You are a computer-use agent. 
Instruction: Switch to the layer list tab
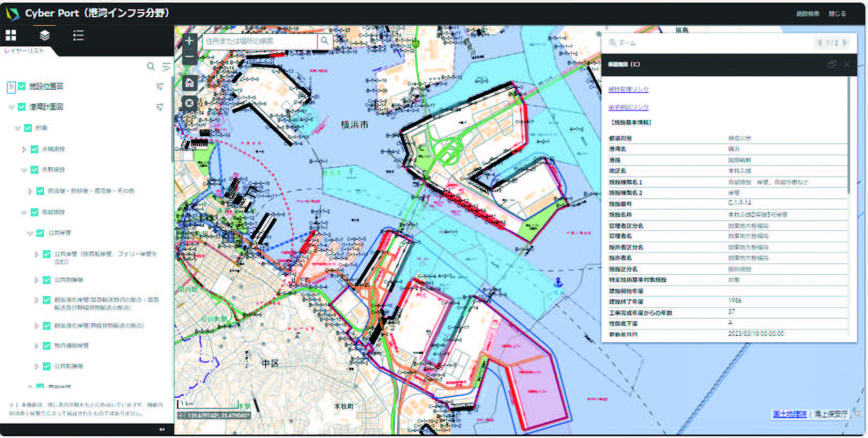click(44, 35)
